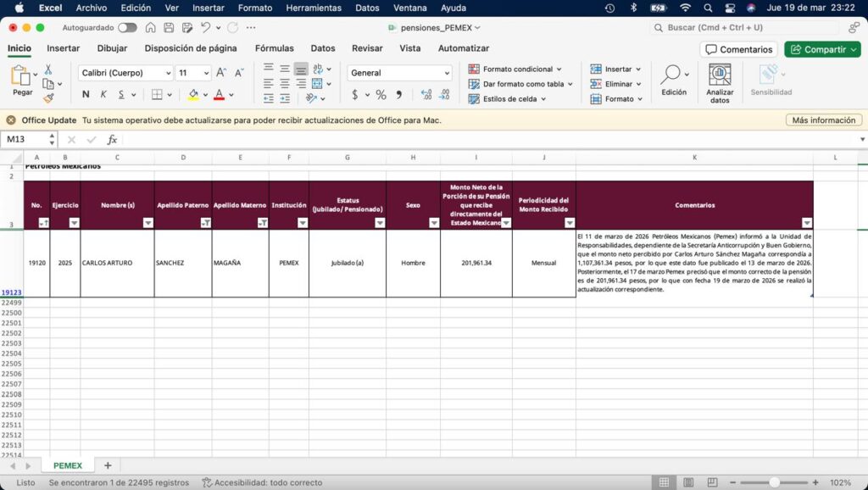
Task: Click the save icon in title bar
Action: tap(169, 27)
